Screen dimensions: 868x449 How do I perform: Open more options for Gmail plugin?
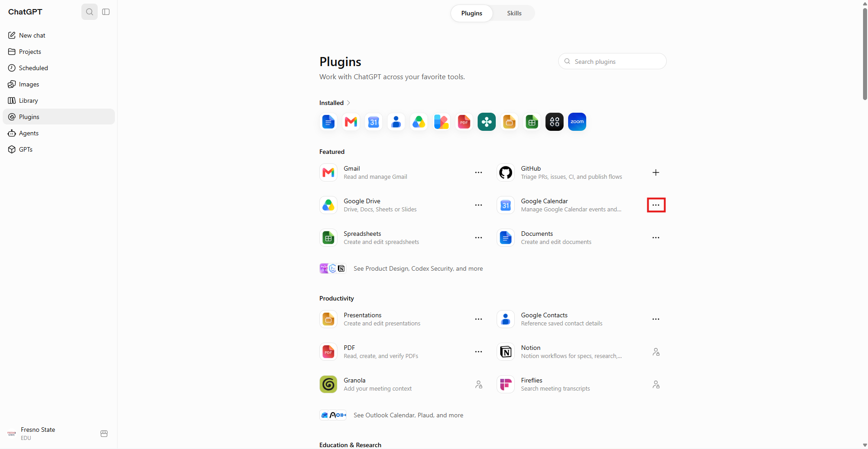[x=479, y=172]
